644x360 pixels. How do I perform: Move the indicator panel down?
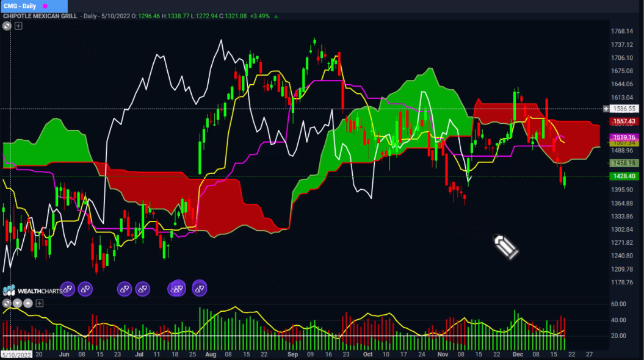(x=17, y=303)
